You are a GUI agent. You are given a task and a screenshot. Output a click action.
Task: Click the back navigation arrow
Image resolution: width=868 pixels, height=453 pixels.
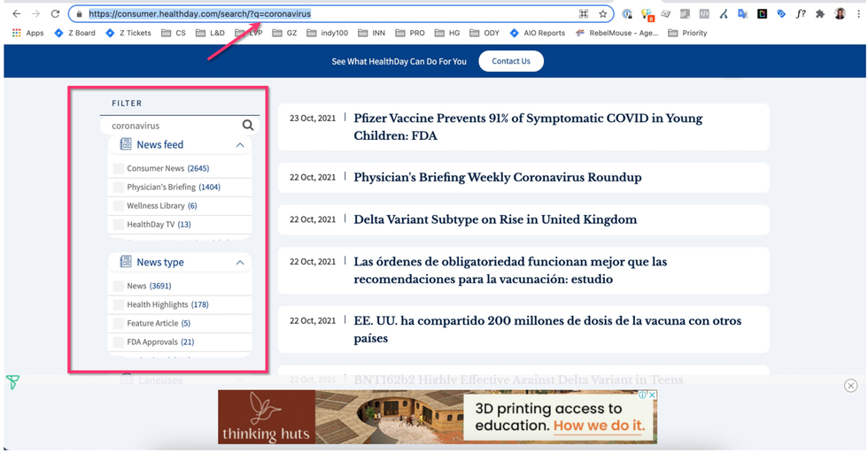tap(16, 14)
